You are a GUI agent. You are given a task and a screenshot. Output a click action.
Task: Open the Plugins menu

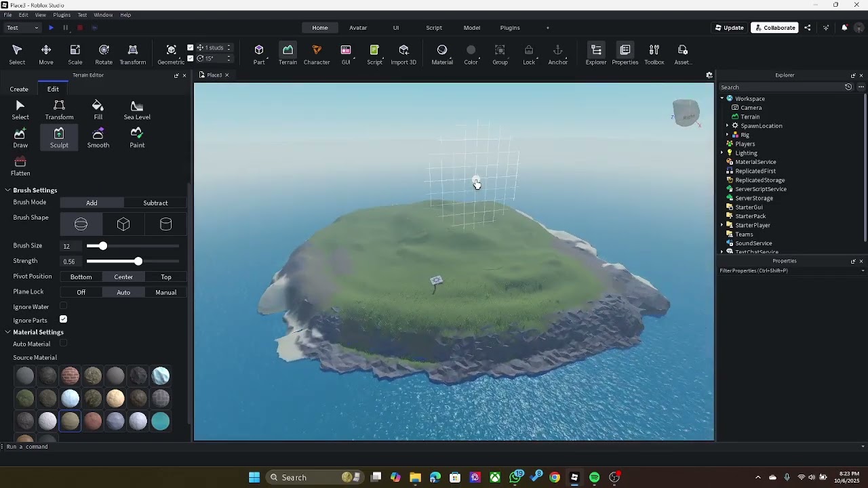pos(62,15)
